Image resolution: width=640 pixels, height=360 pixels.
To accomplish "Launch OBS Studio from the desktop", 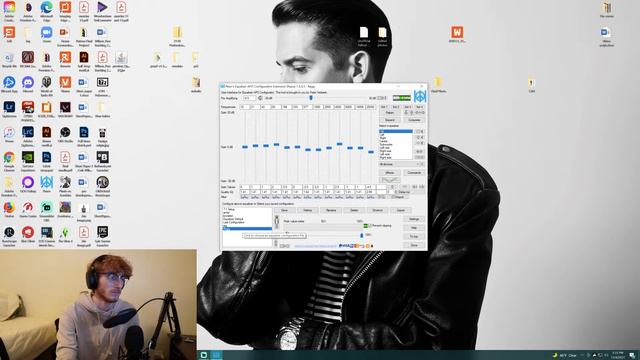I will click(x=65, y=135).
